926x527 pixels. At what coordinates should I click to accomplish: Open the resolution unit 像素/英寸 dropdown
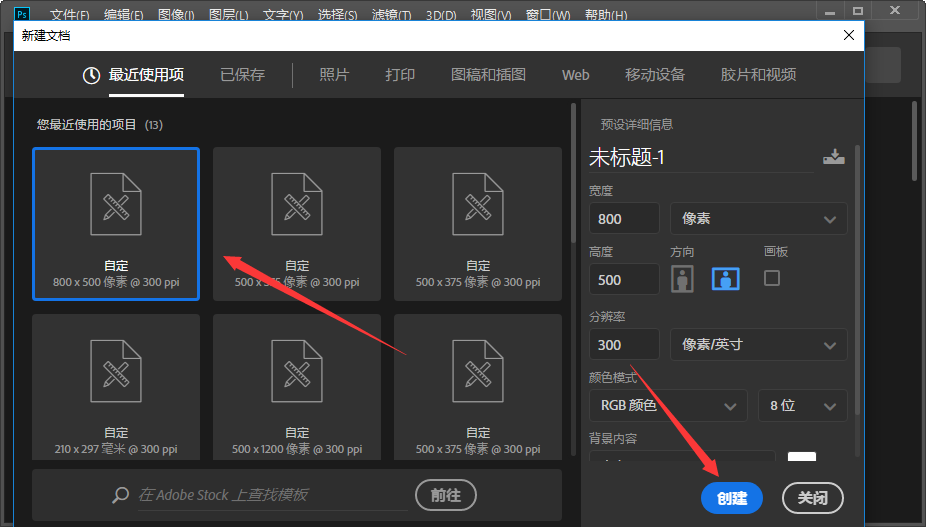(758, 344)
